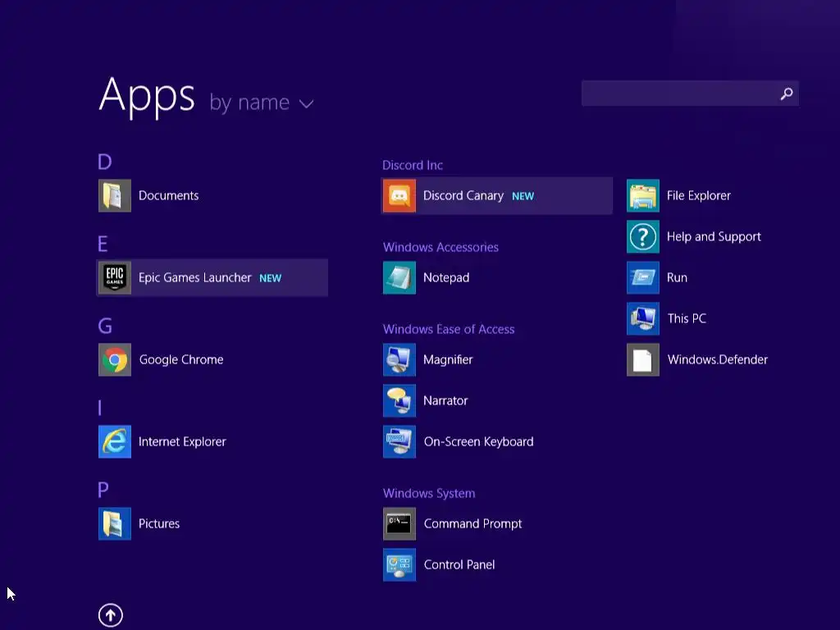
Task: Open the Control Panel icon
Action: point(399,564)
